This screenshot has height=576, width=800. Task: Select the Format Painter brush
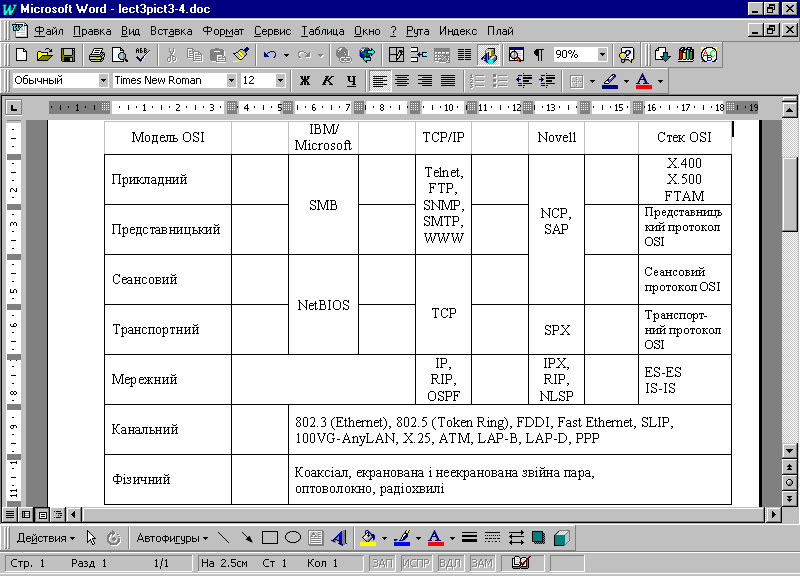click(241, 55)
